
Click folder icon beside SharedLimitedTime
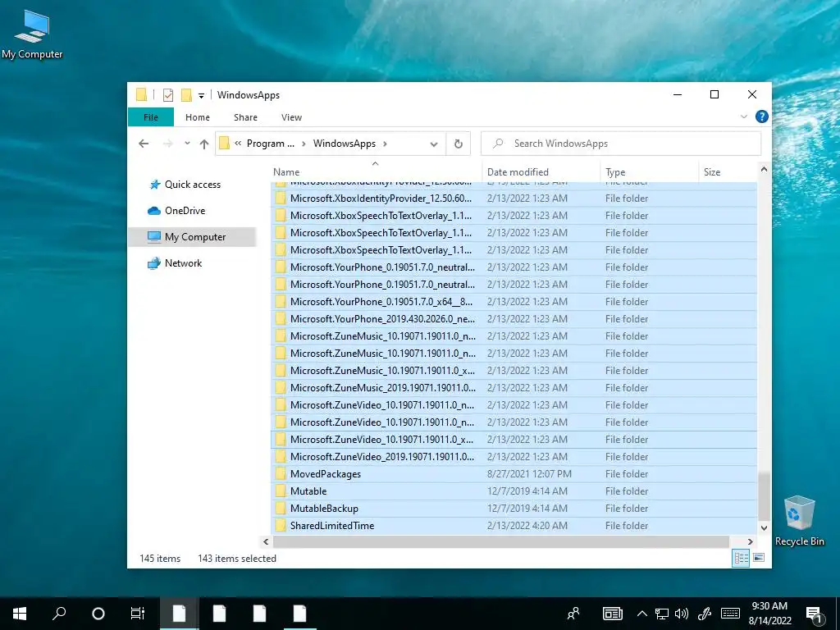(x=281, y=526)
